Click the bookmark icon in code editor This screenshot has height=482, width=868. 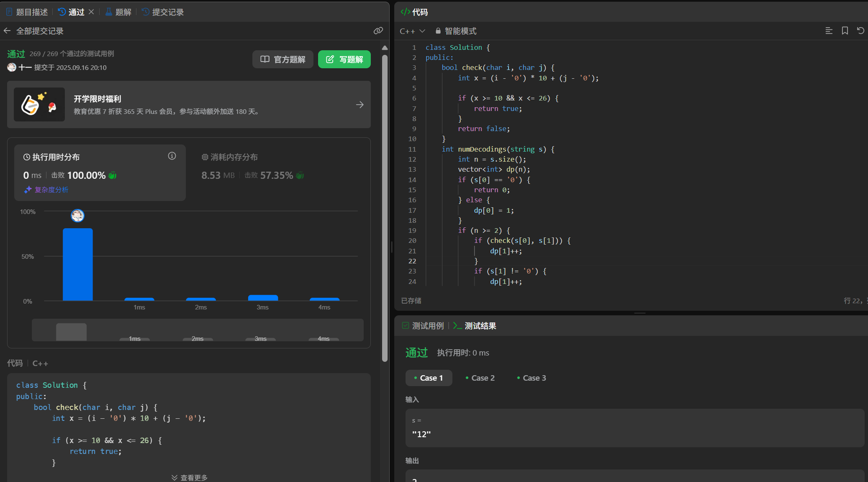[845, 31]
